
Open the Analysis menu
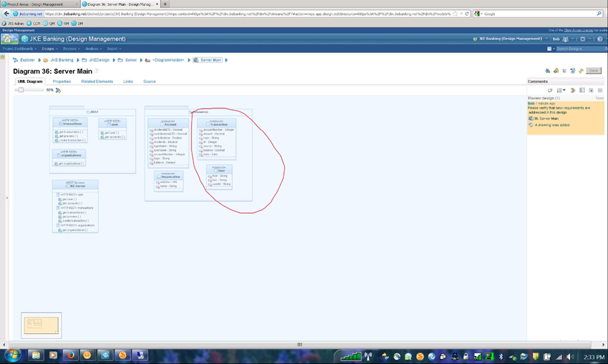[94, 49]
